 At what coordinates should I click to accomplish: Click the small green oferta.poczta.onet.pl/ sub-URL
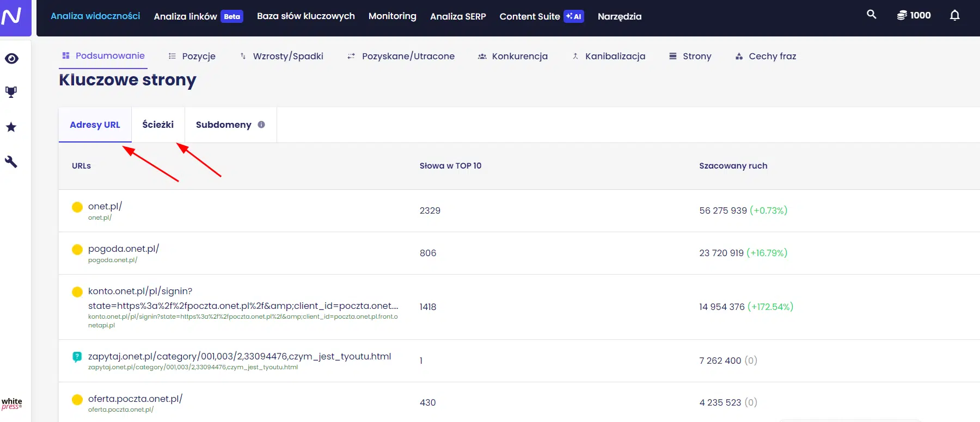[121, 409]
